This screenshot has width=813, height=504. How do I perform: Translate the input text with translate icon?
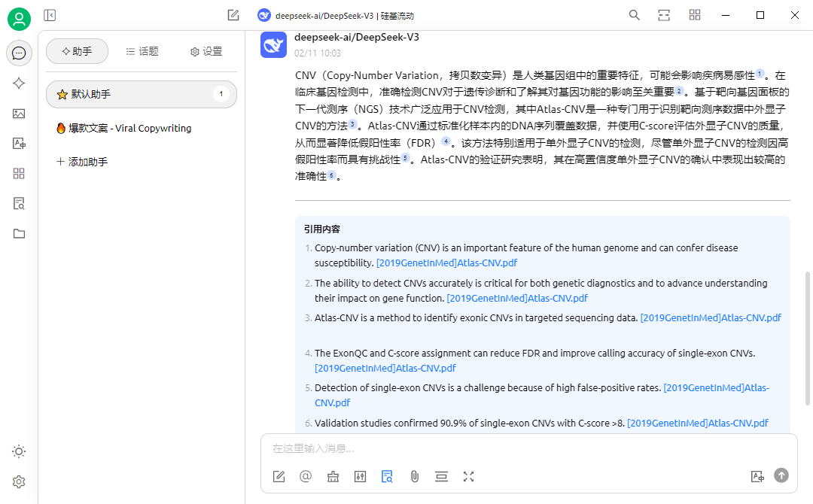pyautogui.click(x=757, y=477)
